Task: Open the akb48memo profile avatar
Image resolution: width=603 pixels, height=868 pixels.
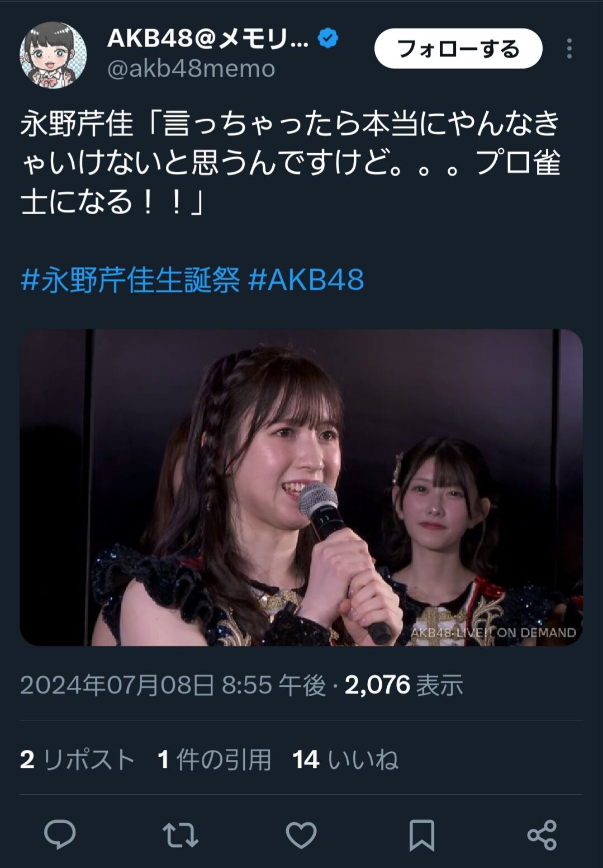Action: coord(54,54)
